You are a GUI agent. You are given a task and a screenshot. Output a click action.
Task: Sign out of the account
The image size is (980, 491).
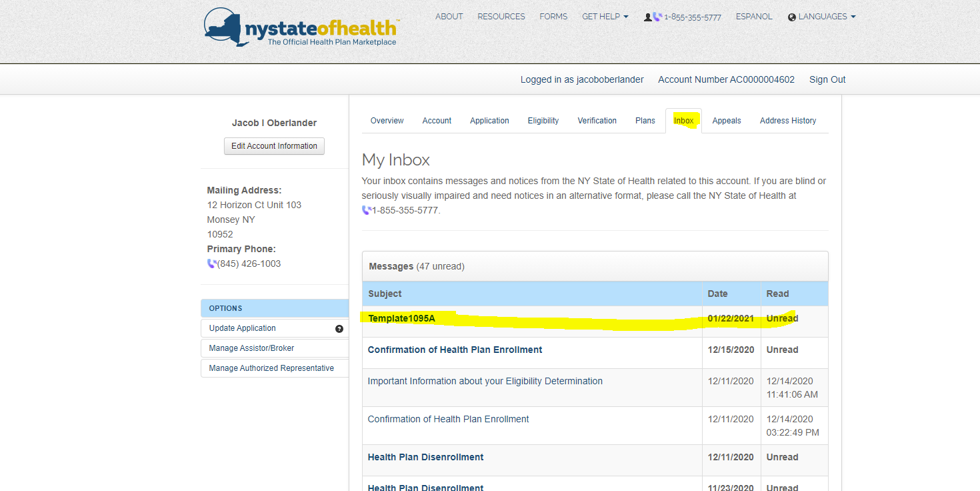point(827,79)
